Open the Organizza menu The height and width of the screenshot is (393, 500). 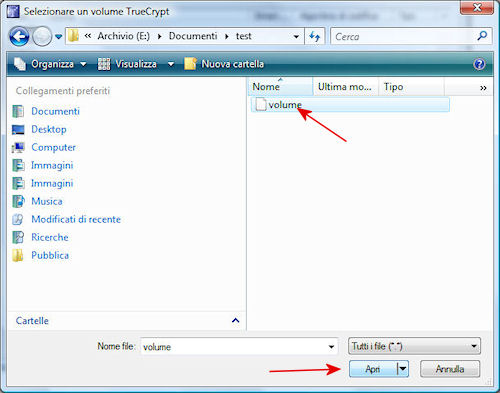tap(50, 64)
